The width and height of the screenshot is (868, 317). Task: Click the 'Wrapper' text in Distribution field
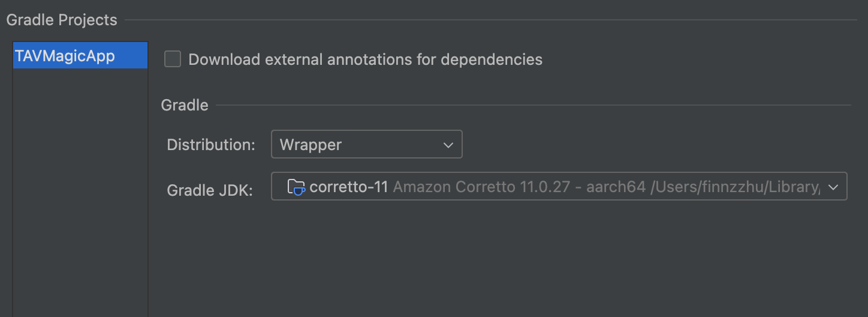coord(311,145)
